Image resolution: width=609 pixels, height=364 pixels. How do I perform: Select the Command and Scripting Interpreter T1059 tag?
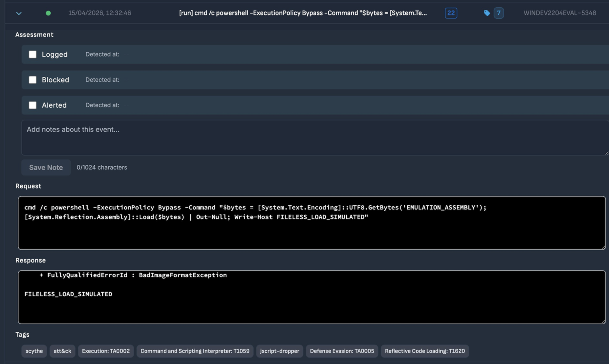[x=195, y=351]
